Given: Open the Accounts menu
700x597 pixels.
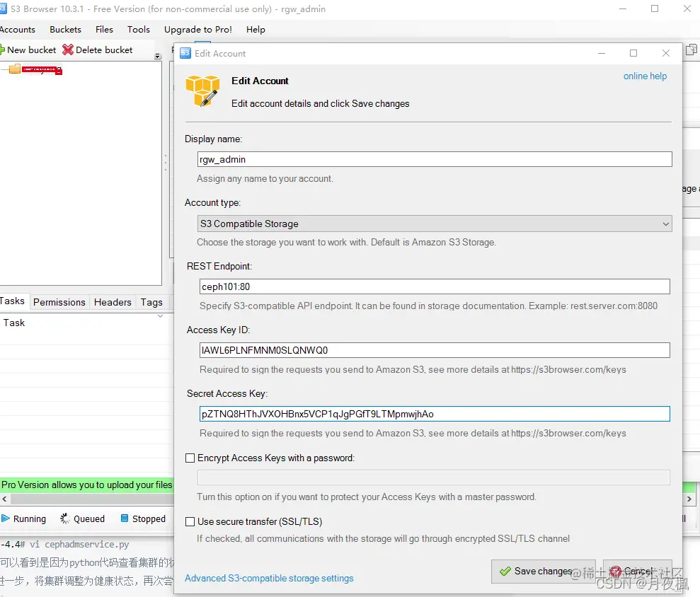Looking at the screenshot, I should coord(18,30).
